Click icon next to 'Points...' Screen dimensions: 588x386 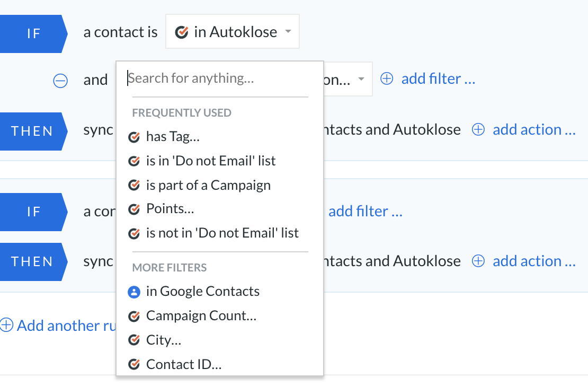(134, 209)
